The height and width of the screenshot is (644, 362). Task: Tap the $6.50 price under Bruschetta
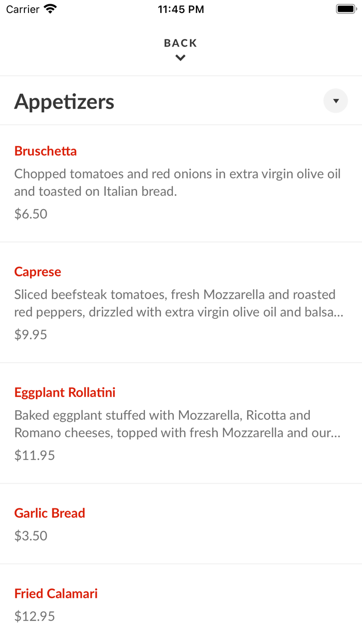[31, 213]
